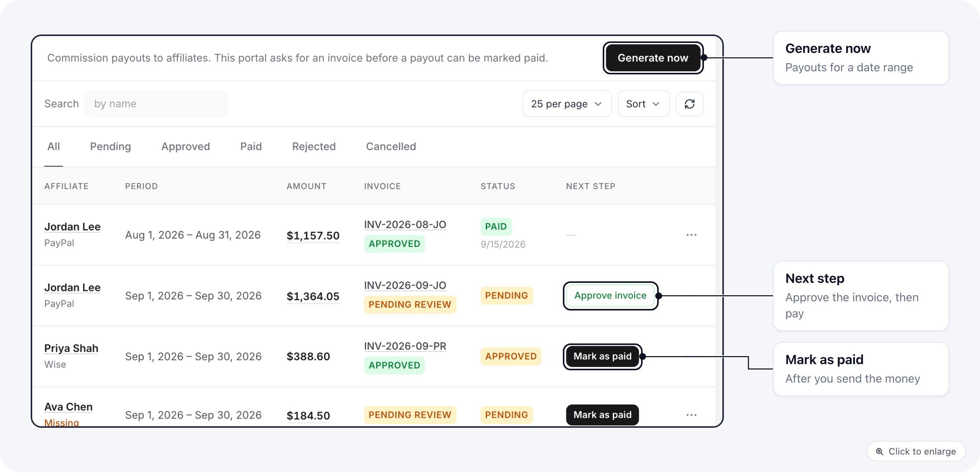Image resolution: width=980 pixels, height=473 pixels.
Task: Click the Next step annotation card
Action: click(x=861, y=296)
